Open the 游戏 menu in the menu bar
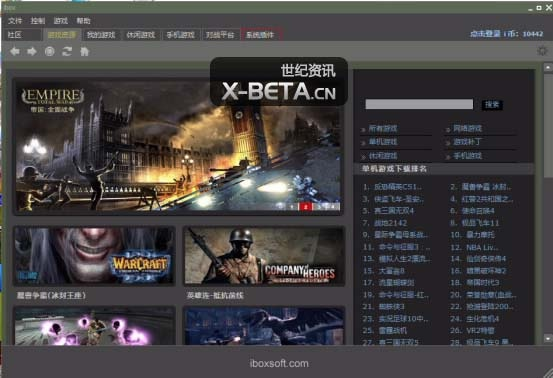Screen dimensions: 553x378 pos(61,21)
